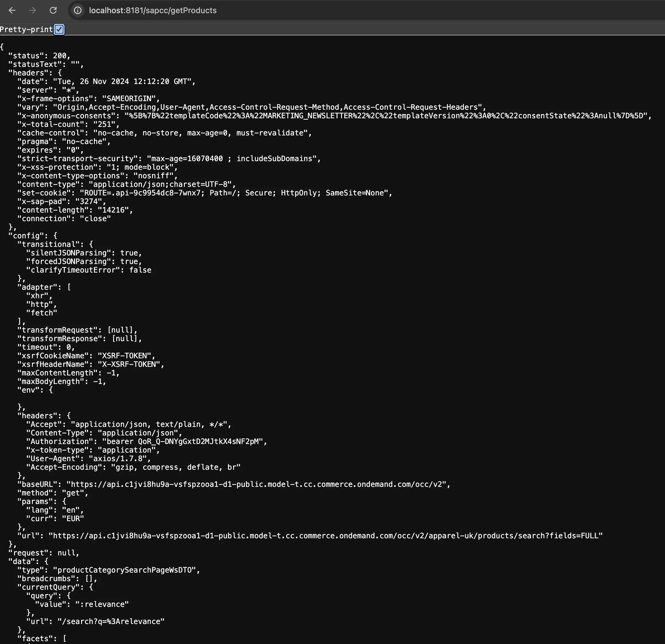Toggle the Pretty-print checkbox

coord(59,29)
